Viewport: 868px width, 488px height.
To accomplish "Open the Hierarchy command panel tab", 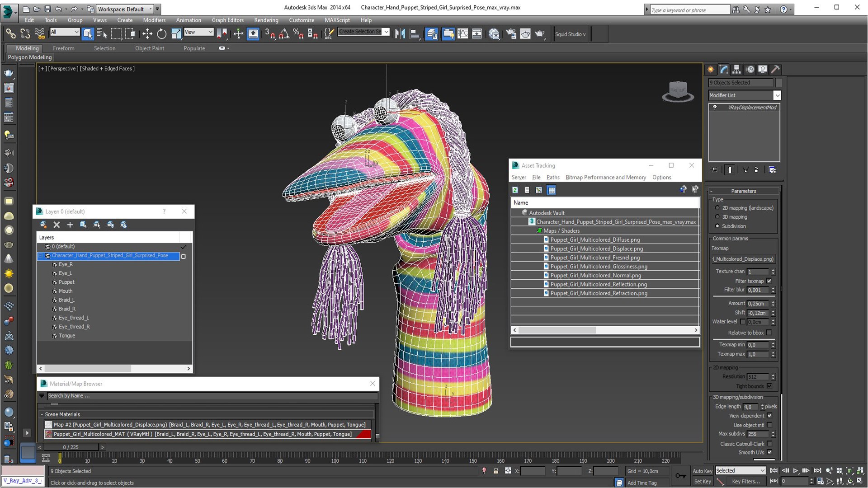I will pos(736,69).
